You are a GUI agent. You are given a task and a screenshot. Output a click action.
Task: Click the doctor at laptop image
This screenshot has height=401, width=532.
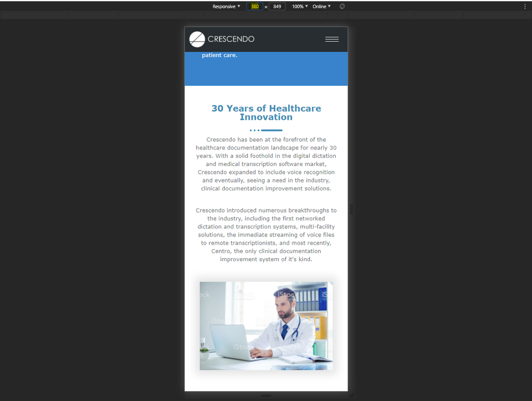266,326
